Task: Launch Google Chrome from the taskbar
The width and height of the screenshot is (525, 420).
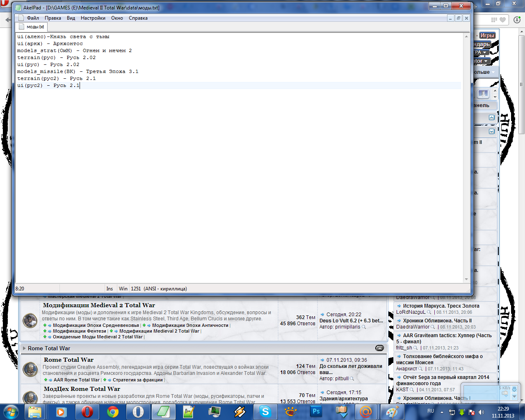Action: click(112, 411)
